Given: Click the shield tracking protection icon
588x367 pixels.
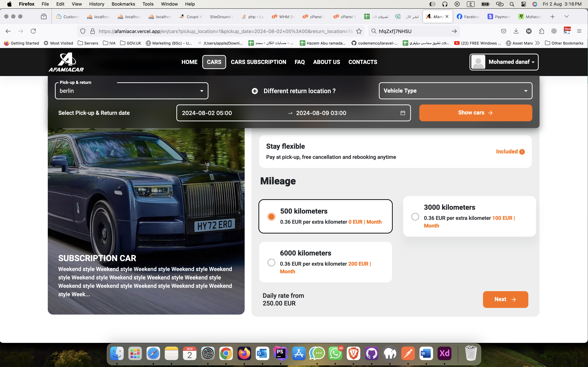Looking at the screenshot, I should [x=83, y=31].
